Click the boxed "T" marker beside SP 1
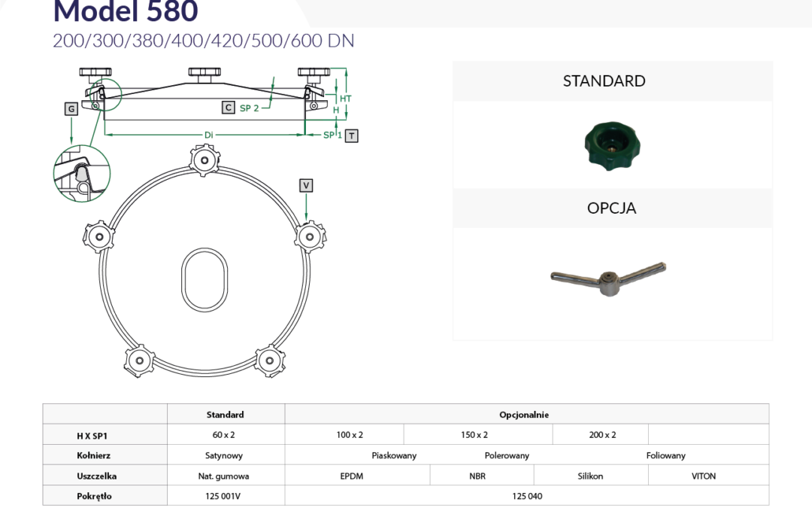Image resolution: width=812 pixels, height=508 pixels. click(x=352, y=135)
